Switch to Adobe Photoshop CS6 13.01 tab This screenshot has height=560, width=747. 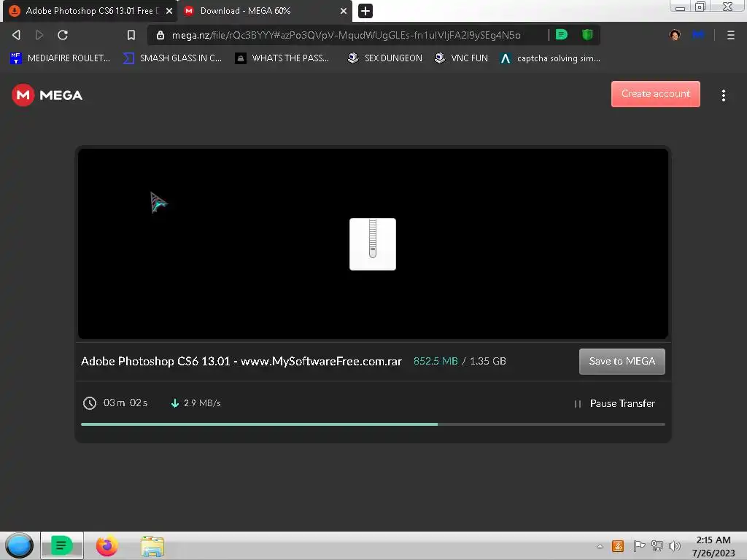(x=90, y=11)
